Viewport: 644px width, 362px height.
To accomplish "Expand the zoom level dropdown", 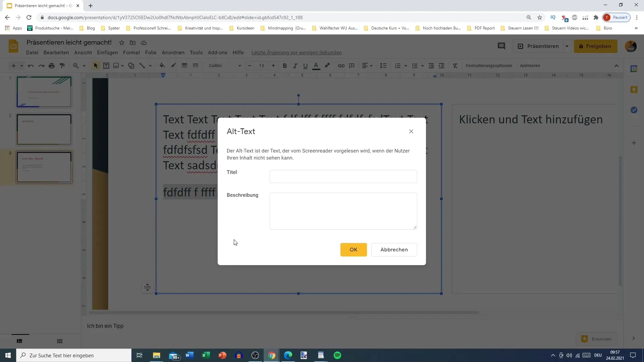I will coord(84,66).
